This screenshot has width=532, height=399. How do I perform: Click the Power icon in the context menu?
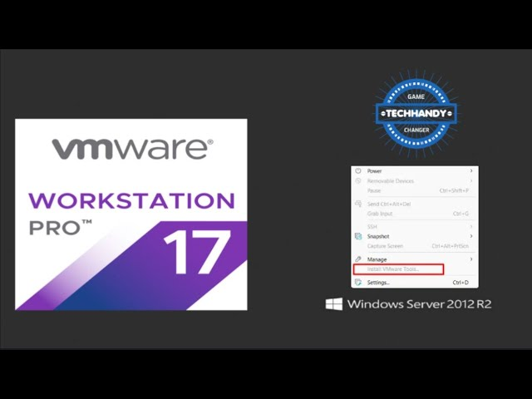point(358,171)
